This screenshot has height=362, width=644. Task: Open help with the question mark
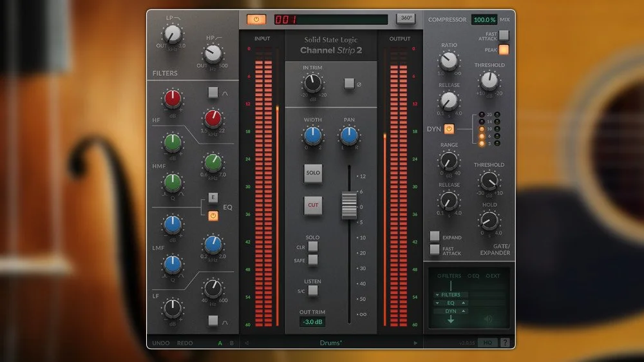(505, 343)
